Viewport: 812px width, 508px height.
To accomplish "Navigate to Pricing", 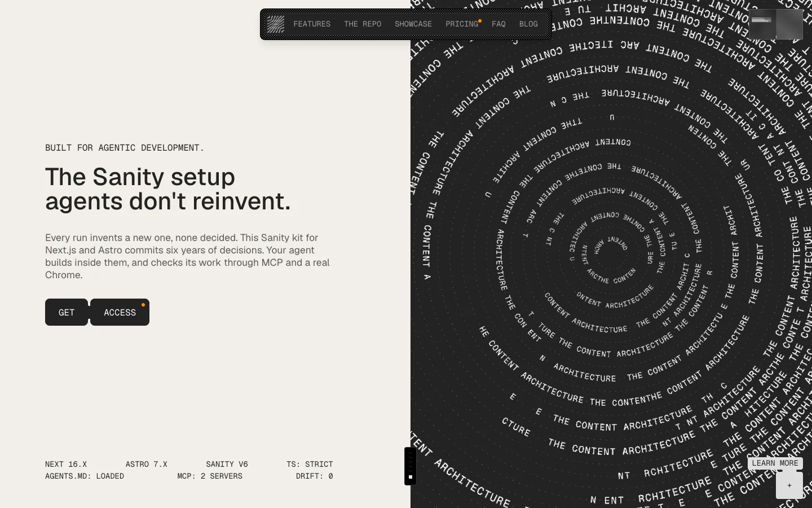I will tap(462, 24).
